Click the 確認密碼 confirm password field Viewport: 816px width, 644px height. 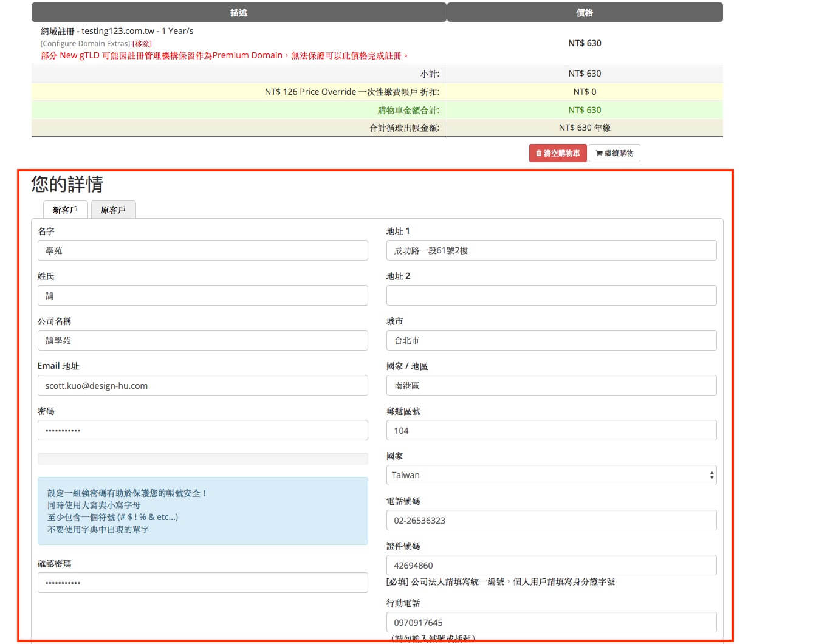click(203, 583)
